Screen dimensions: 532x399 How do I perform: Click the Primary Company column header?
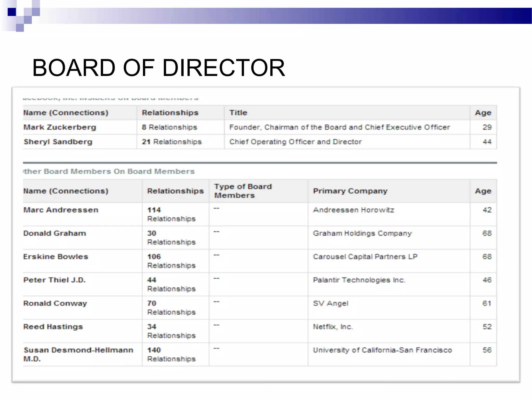(x=350, y=191)
